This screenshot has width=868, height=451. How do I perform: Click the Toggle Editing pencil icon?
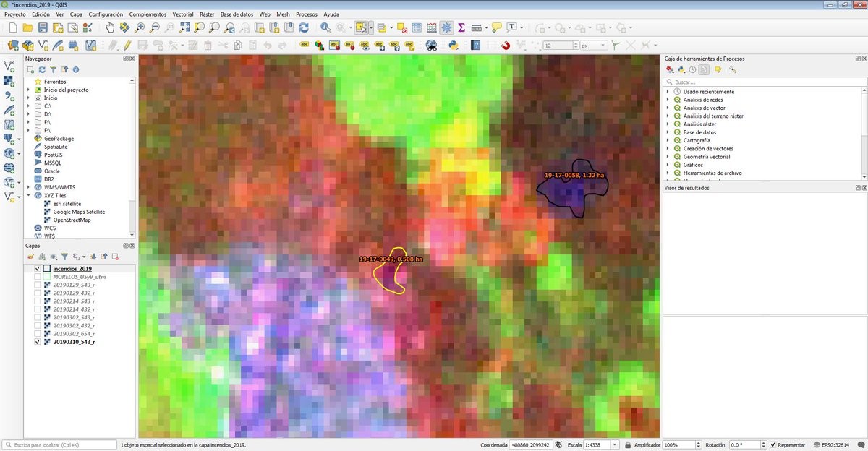[127, 45]
